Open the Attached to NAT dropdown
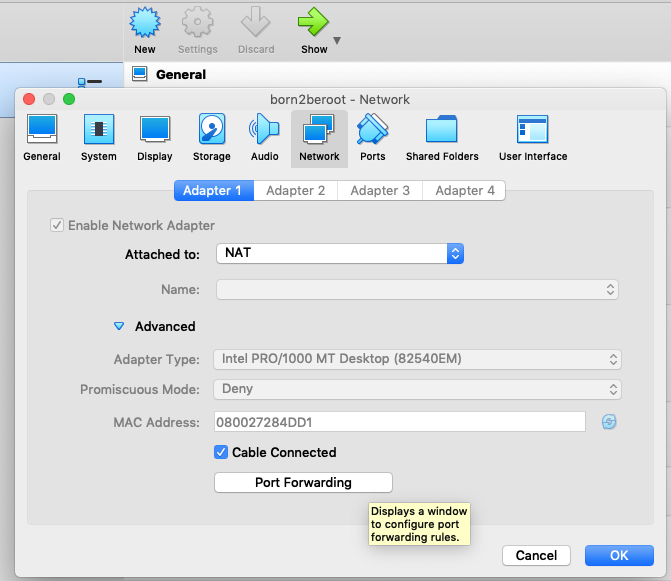Viewport: 671px width, 581px height. point(340,254)
